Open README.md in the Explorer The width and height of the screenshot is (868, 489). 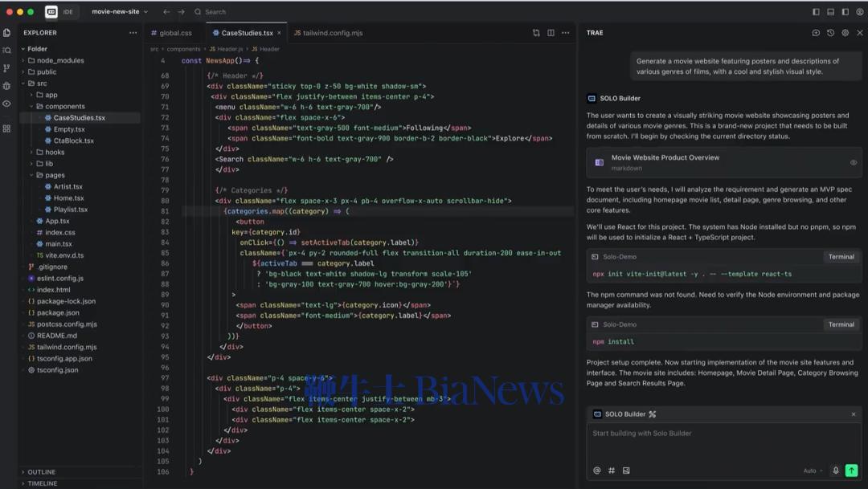57,335
